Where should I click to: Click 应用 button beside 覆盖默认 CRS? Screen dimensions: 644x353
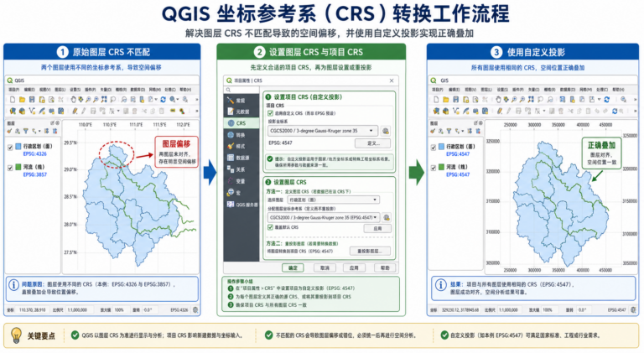[x=377, y=228]
